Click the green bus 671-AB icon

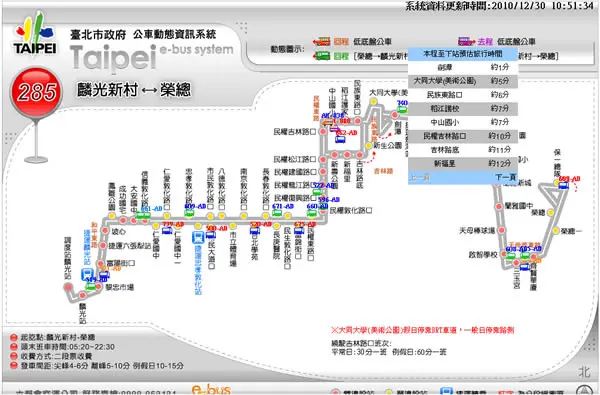click(x=277, y=213)
